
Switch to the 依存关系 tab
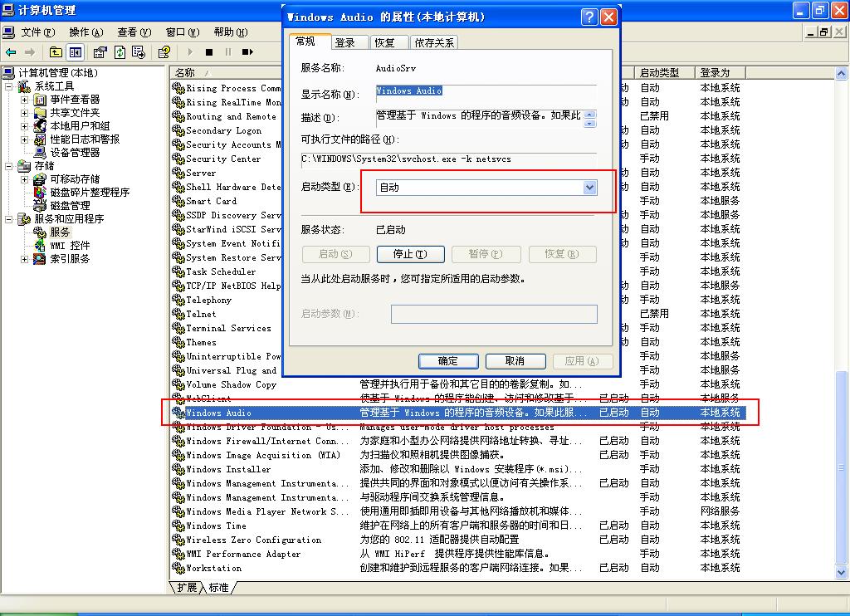(434, 42)
